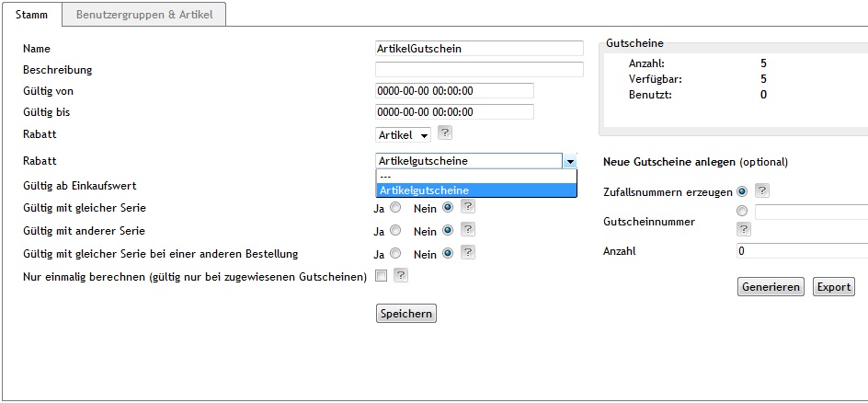This screenshot has width=868, height=403.
Task: Click help icon below Gutscheinnummer radio button
Action: click(744, 228)
